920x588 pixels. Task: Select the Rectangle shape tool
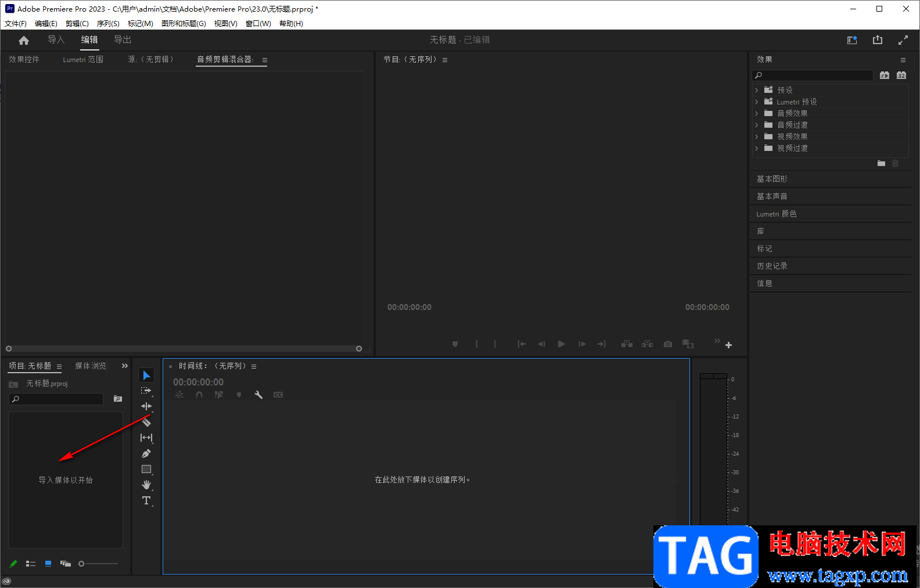point(146,469)
